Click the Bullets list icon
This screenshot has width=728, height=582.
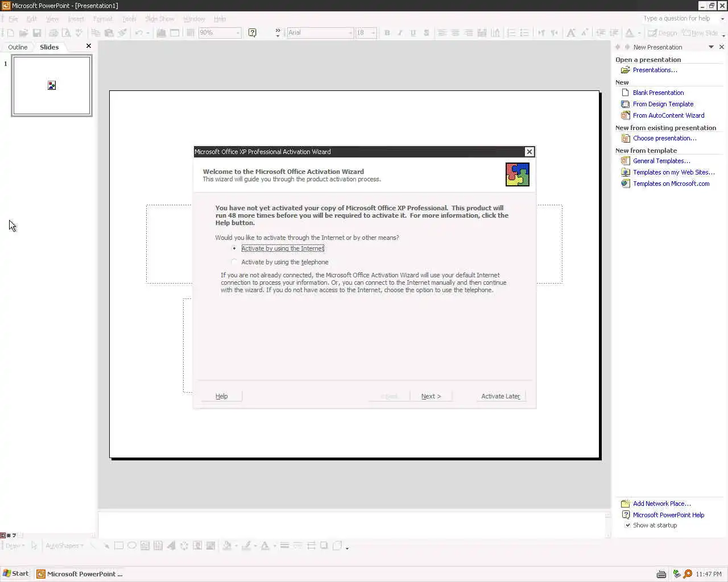[524, 33]
